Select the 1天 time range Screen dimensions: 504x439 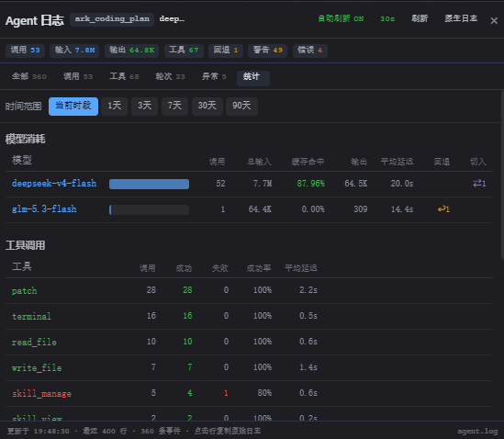pos(115,107)
